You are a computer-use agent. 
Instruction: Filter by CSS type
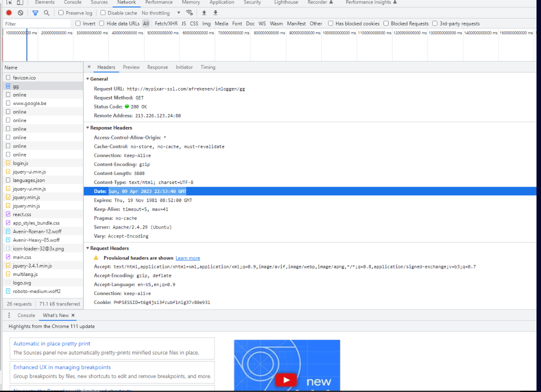click(194, 23)
